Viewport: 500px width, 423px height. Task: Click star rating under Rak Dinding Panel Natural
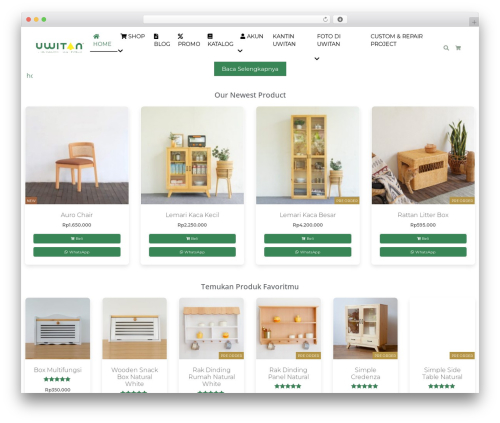[x=288, y=386]
